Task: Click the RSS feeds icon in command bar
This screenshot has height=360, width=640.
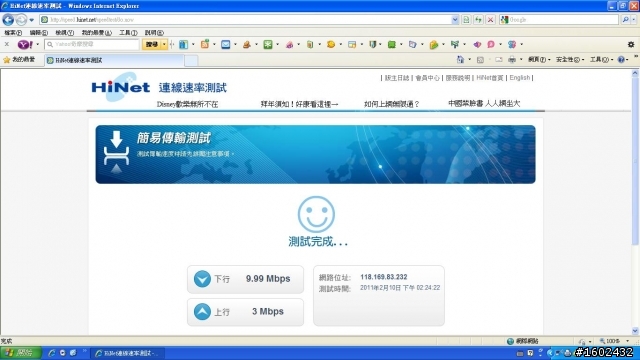Action: [x=480, y=60]
